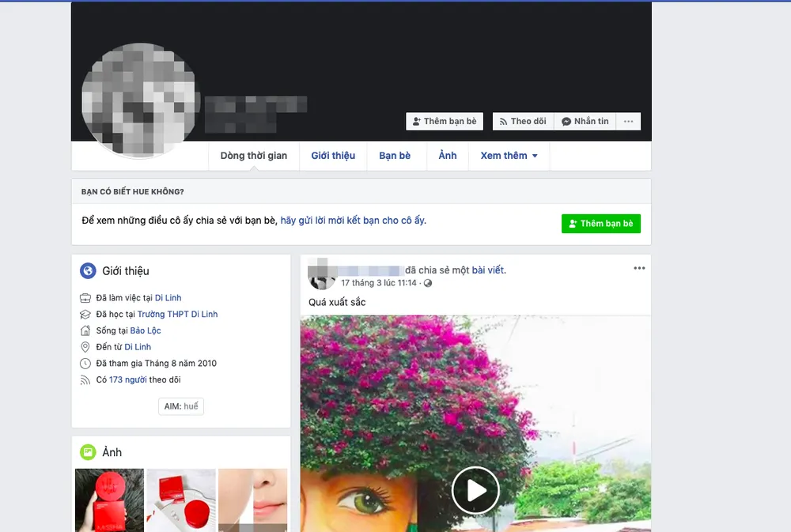Open the Bạn bè tab
Screen dimensions: 791x532
[395, 156]
